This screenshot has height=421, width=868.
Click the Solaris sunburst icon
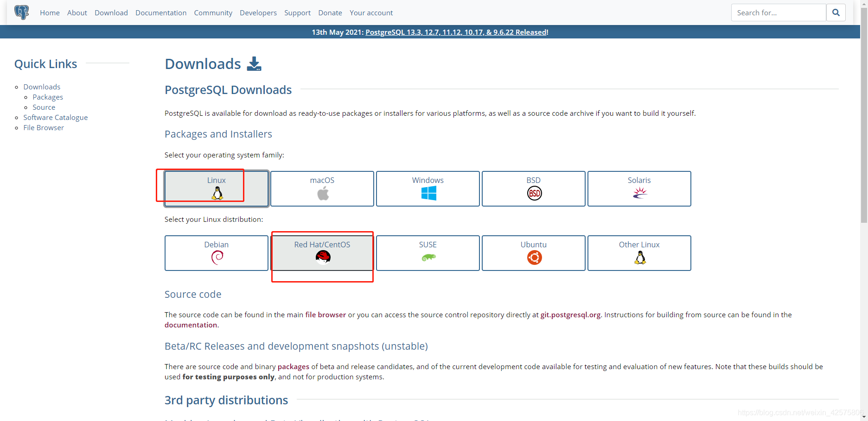point(640,193)
